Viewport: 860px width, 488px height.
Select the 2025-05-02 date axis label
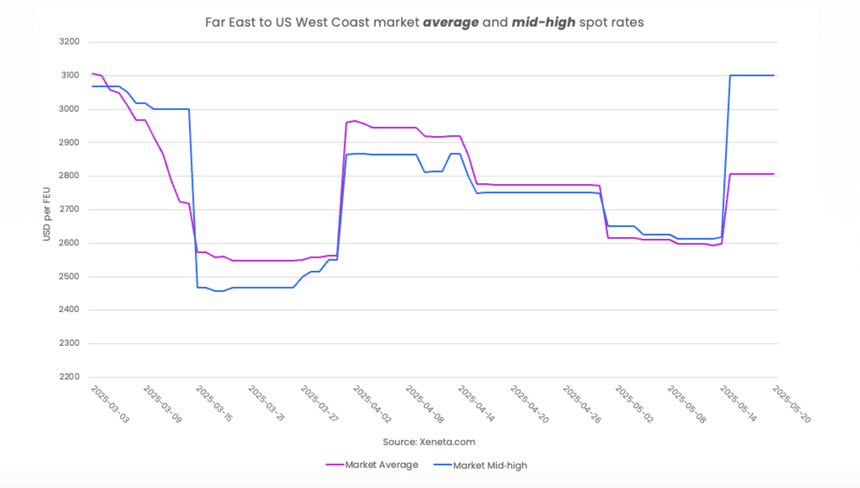pos(635,405)
